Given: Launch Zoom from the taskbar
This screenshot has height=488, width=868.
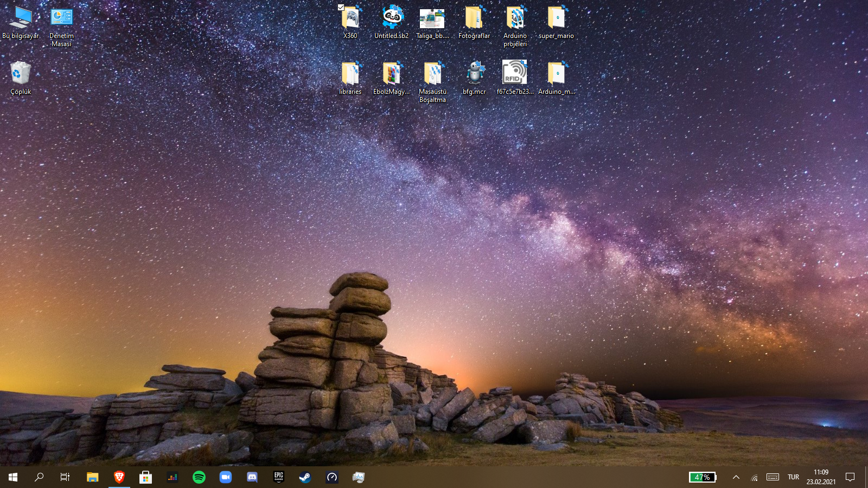Looking at the screenshot, I should [226, 477].
